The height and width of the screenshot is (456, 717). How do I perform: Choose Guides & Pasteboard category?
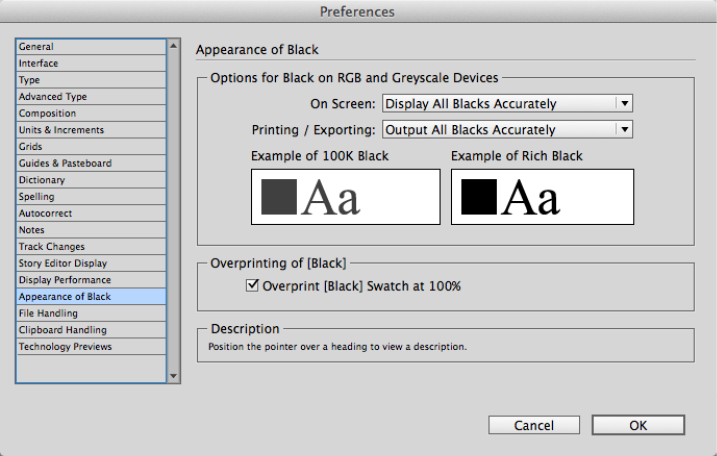click(x=65, y=163)
